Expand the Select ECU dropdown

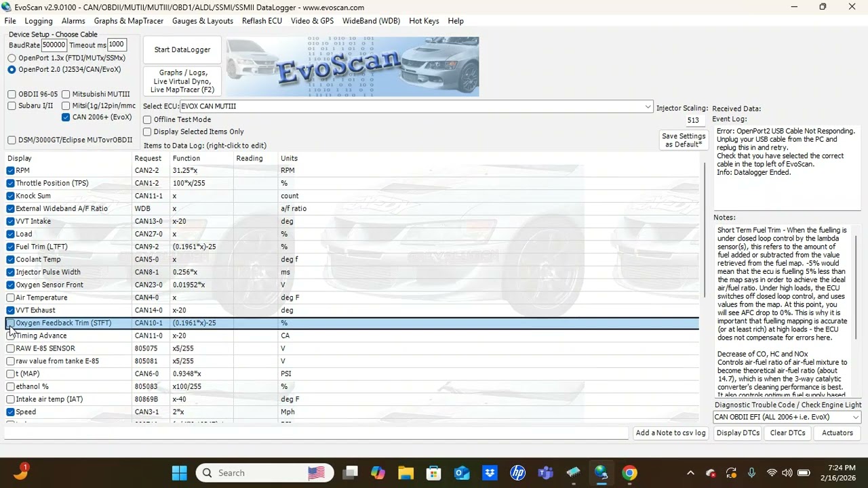(x=648, y=106)
